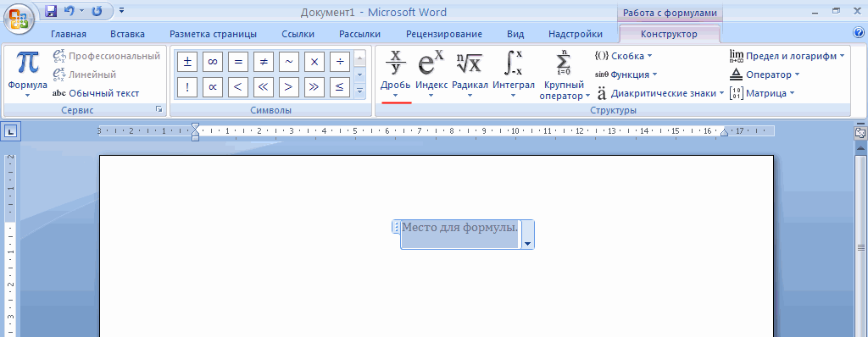868x337 pixels.
Task: Open the Дробь fraction structures
Action: [x=395, y=75]
